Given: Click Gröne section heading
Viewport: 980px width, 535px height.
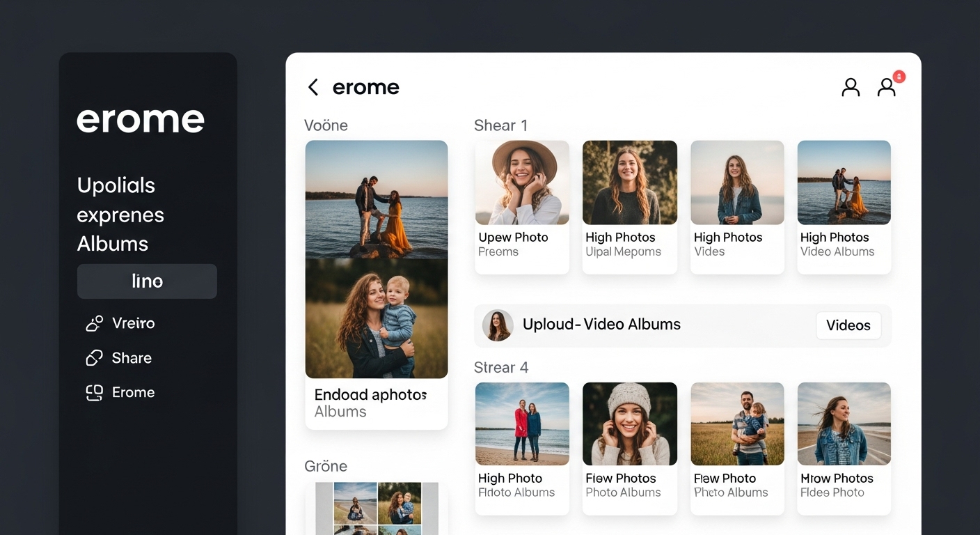Looking at the screenshot, I should point(326,466).
